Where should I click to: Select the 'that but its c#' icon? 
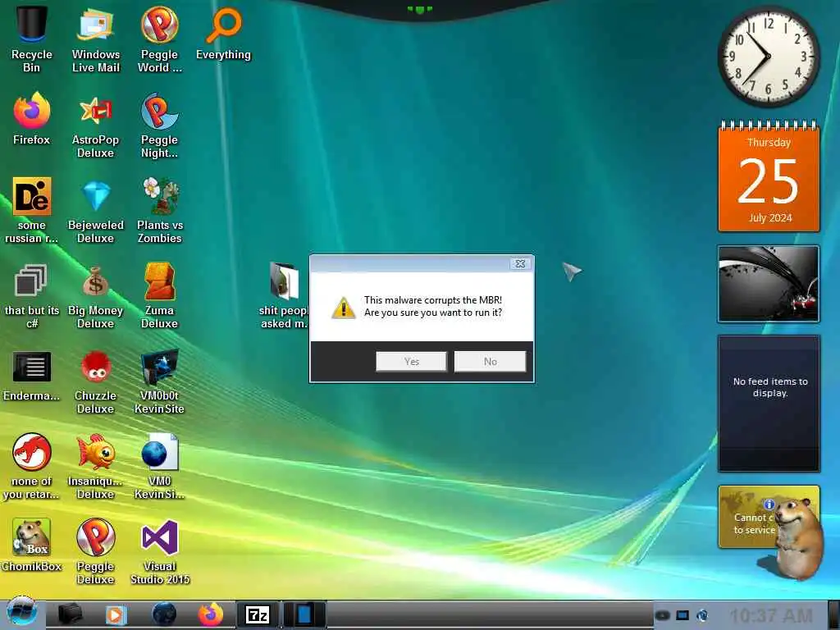click(31, 295)
